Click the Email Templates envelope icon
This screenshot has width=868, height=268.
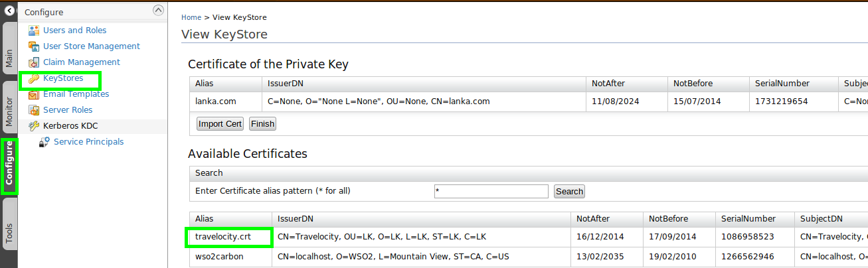tap(34, 94)
